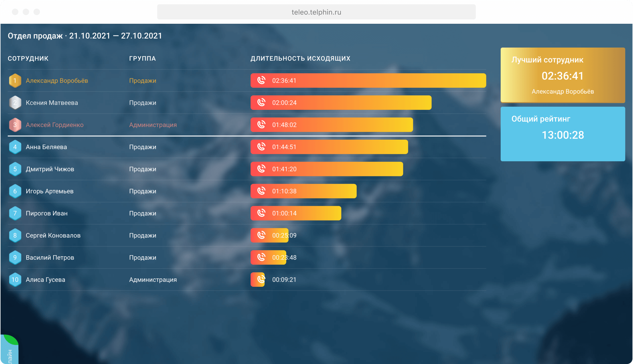This screenshot has height=364, width=633.
Task: Click the pink rank 3 badge
Action: click(15, 125)
